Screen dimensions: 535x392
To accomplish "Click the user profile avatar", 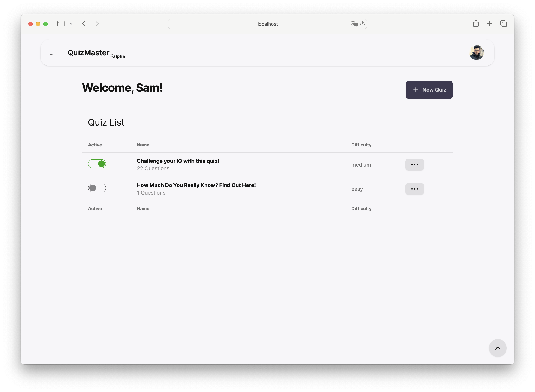I will pyautogui.click(x=476, y=52).
